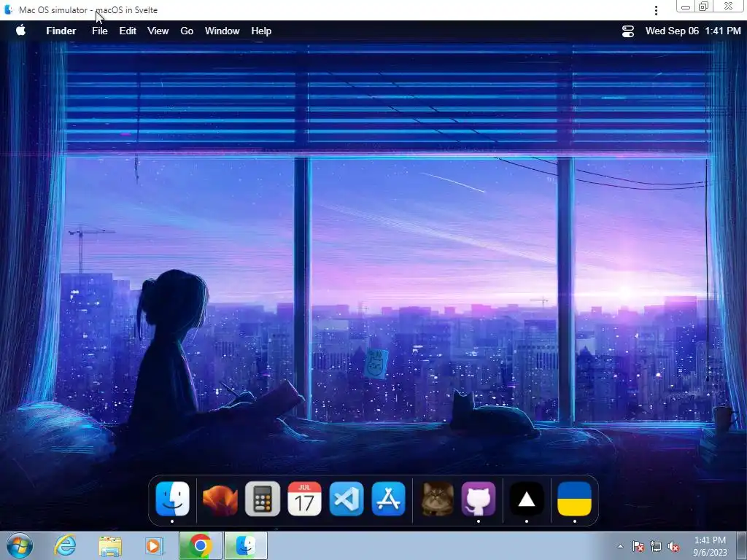Open the Vercel triangle dock icon
This screenshot has height=560, width=747.
tap(527, 499)
